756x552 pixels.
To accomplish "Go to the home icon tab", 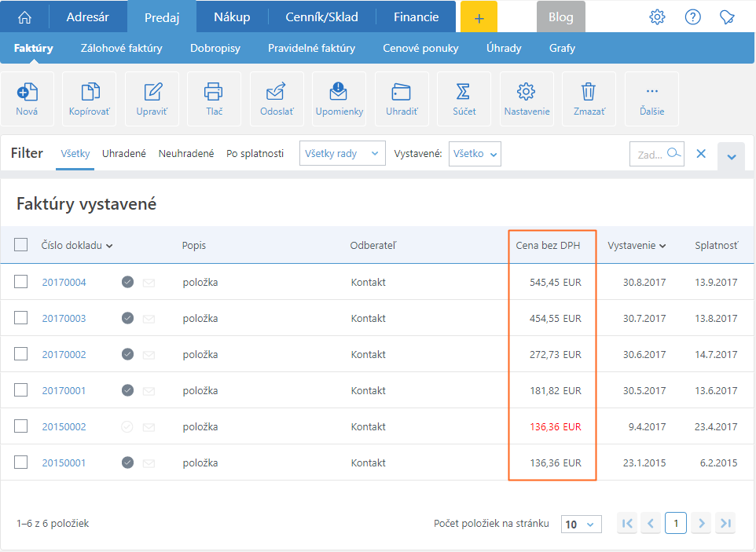I will (25, 16).
